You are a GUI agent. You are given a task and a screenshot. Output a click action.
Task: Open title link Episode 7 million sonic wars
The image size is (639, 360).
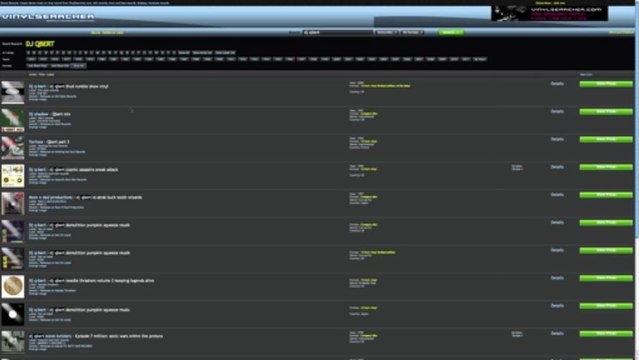(x=96, y=336)
